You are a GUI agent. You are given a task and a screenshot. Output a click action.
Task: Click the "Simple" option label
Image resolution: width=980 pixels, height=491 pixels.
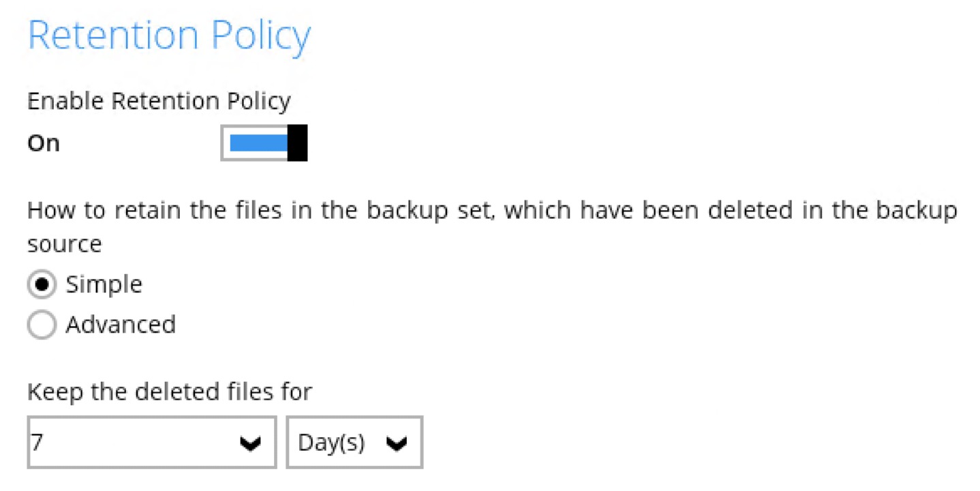coord(104,284)
